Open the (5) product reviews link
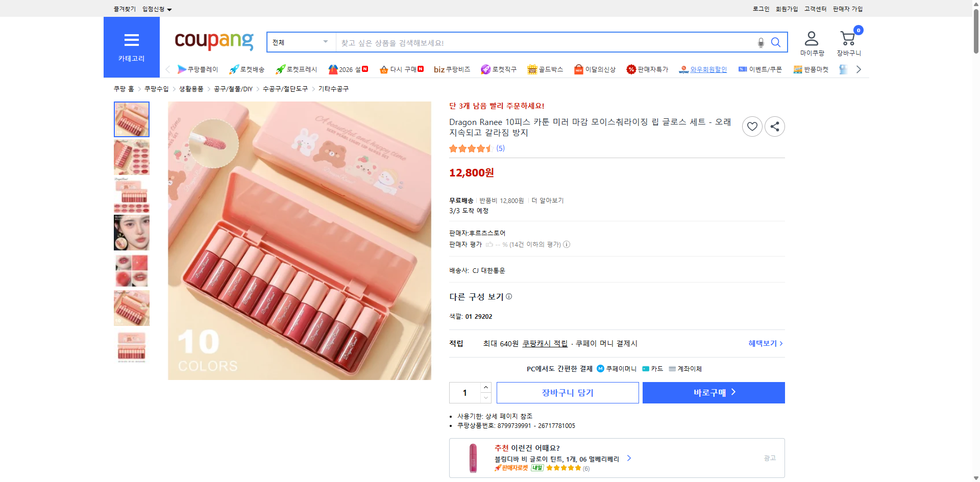This screenshot has height=482, width=980. [501, 148]
